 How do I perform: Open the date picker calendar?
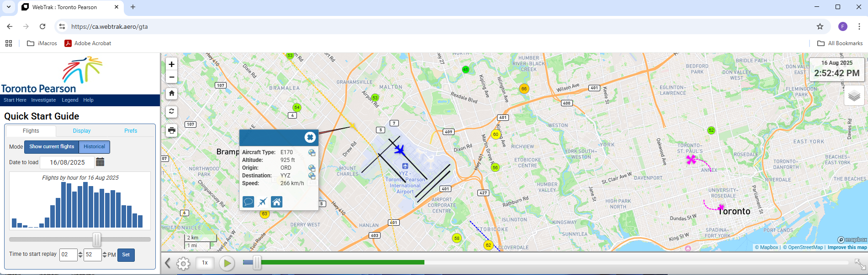[x=101, y=162]
